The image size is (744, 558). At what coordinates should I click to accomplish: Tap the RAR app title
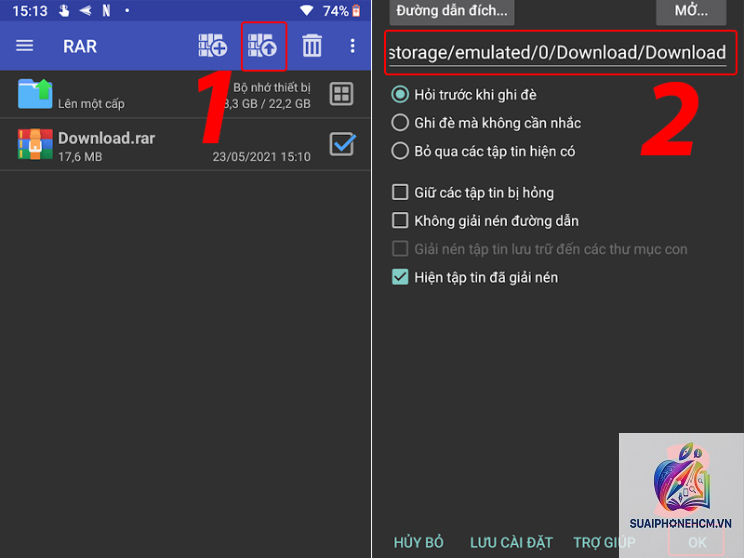click(80, 46)
